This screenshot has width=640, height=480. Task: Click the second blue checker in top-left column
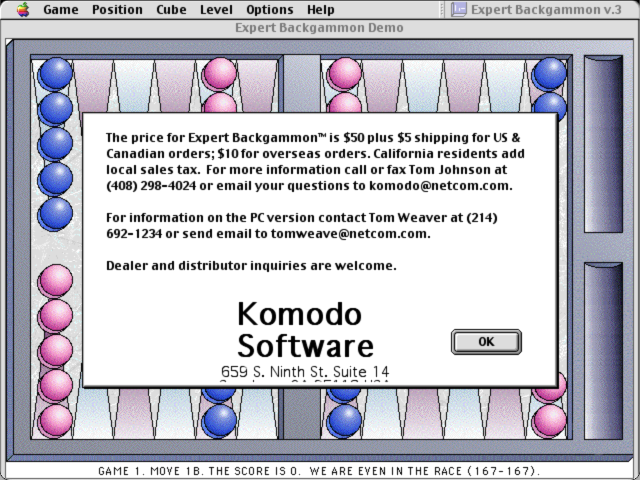pyautogui.click(x=56, y=109)
